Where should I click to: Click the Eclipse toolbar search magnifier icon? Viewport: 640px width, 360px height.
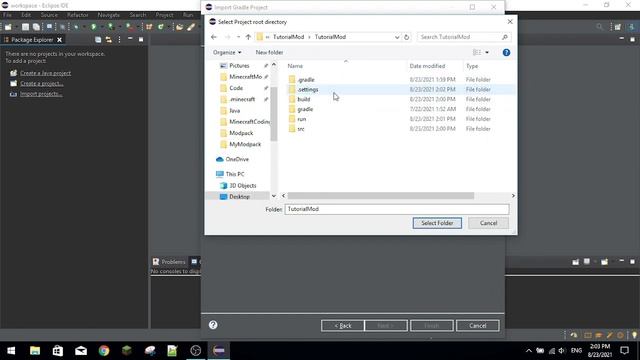pos(599,27)
